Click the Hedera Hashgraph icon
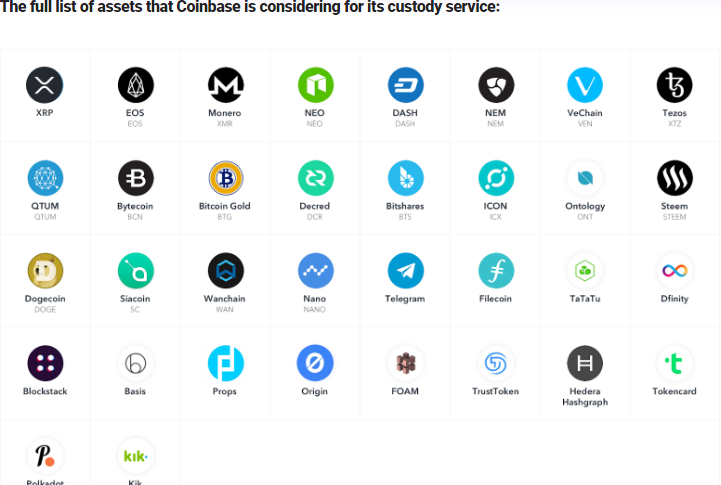The image size is (721, 485). pos(585,363)
